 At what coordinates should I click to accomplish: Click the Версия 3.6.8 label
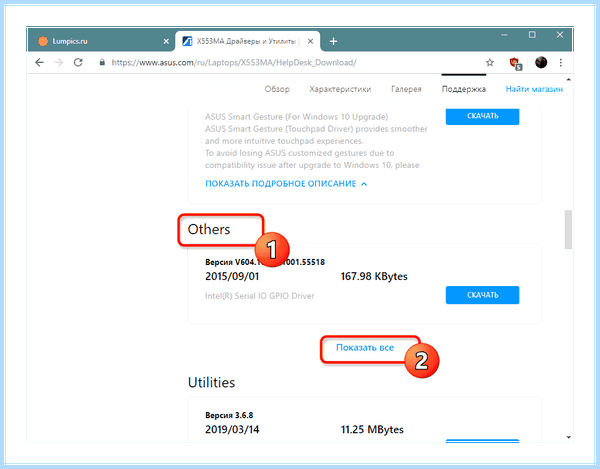point(229,415)
